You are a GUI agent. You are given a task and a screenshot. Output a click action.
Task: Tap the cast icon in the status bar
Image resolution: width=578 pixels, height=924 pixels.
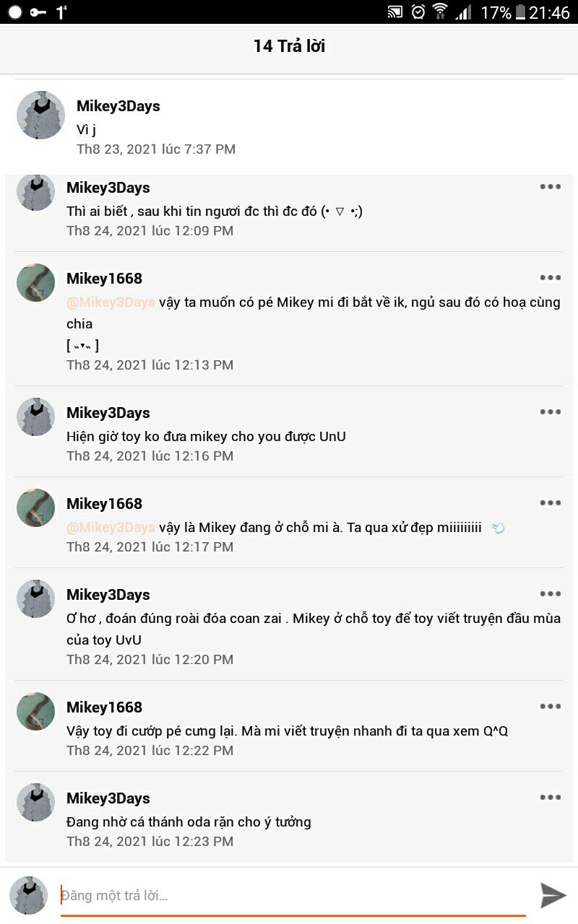[x=394, y=12]
